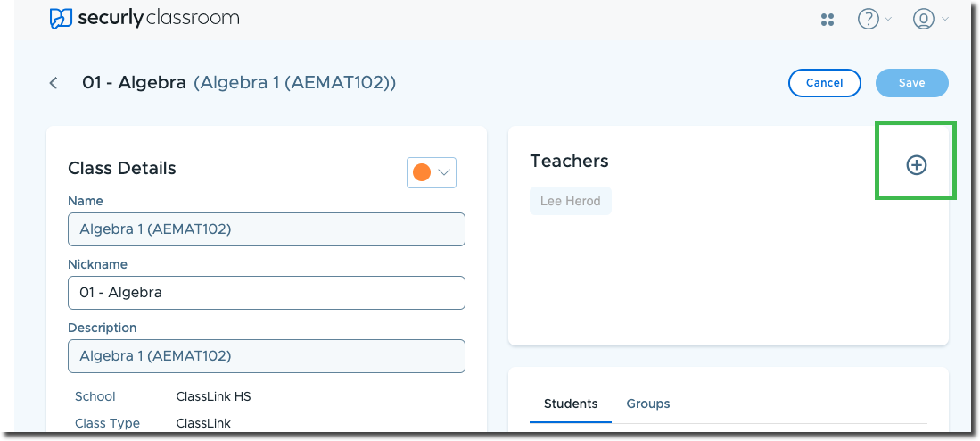Viewport: 980px width, 441px height.
Task: Switch to the Students tab
Action: pos(571,404)
